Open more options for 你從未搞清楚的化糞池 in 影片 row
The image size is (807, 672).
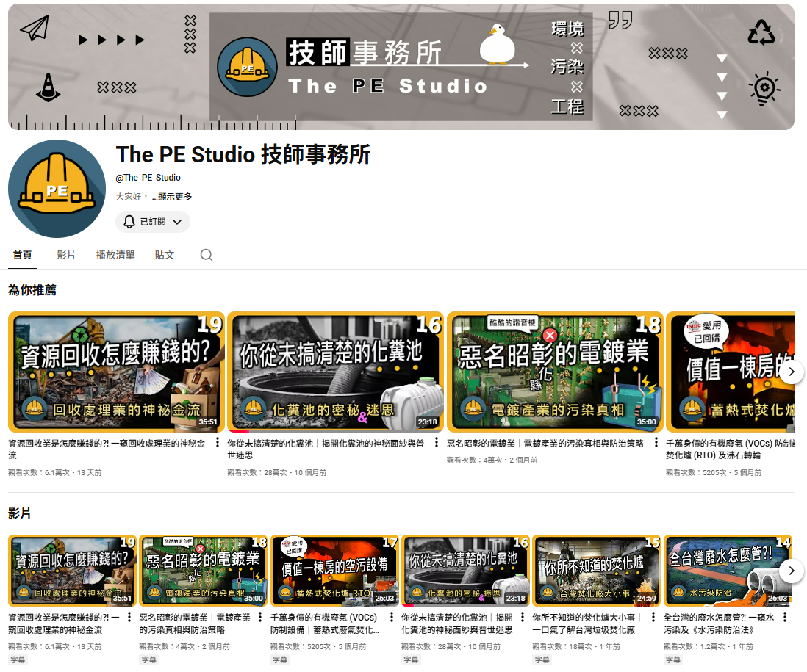click(523, 616)
